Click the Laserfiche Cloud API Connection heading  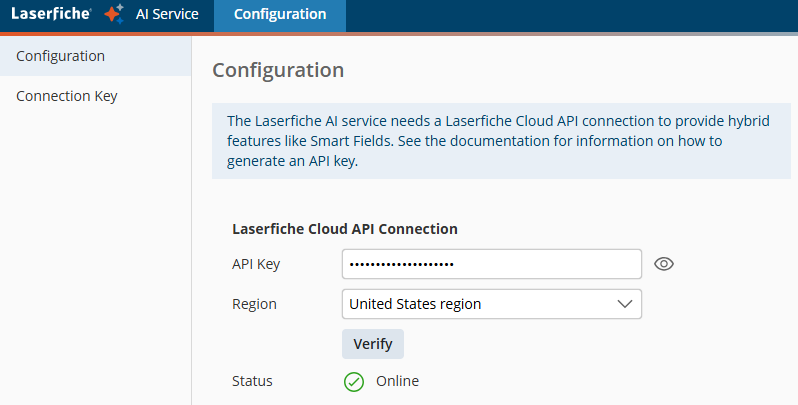(345, 229)
